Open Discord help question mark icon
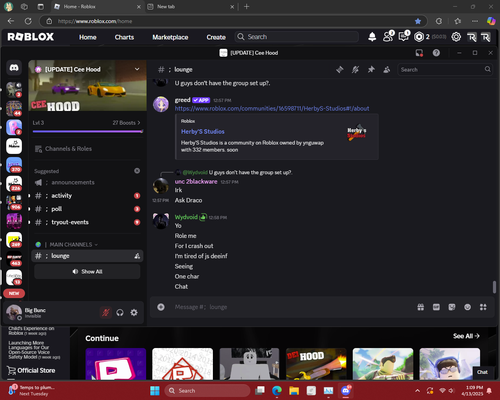500x400 pixels. click(436, 53)
